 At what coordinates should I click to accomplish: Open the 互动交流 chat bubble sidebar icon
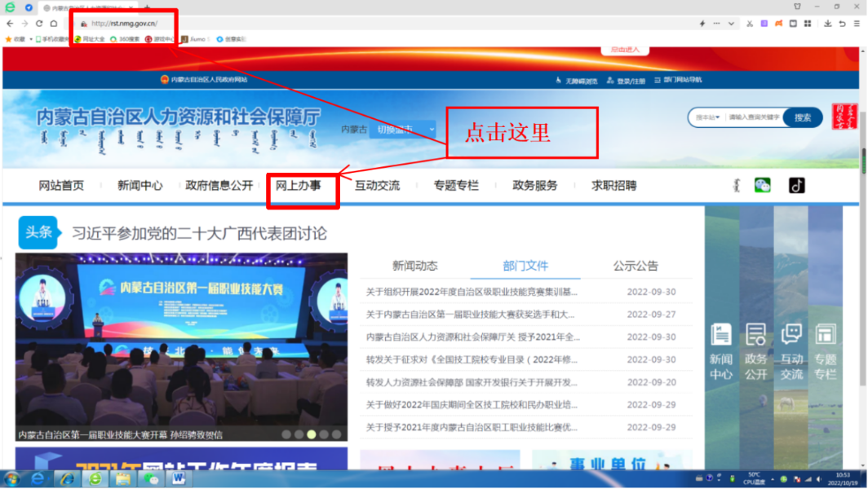[x=791, y=342]
